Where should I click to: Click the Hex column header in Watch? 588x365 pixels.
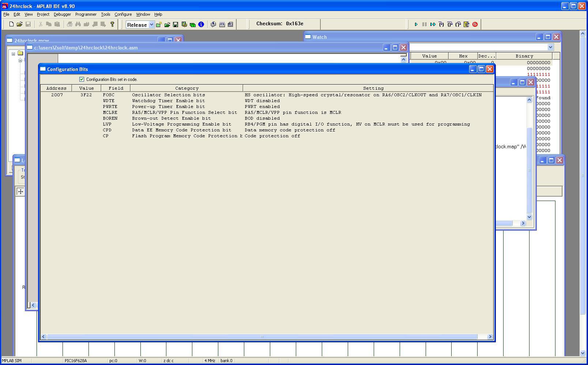(x=463, y=56)
